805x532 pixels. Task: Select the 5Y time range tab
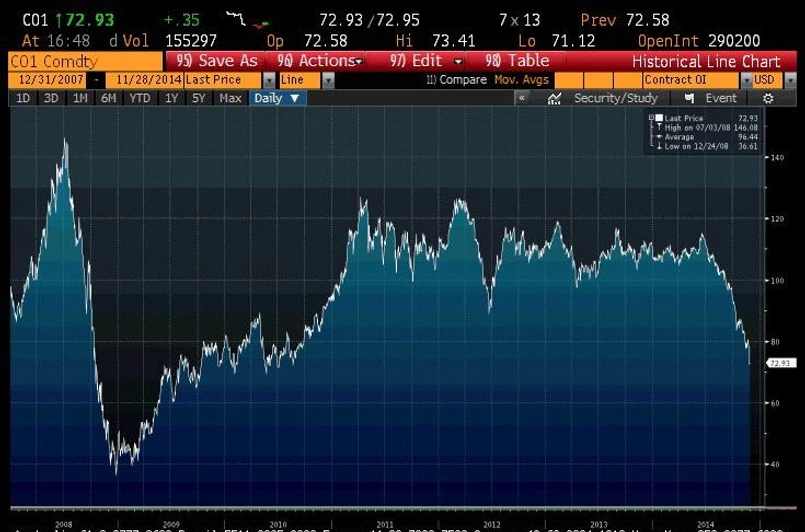[x=199, y=98]
